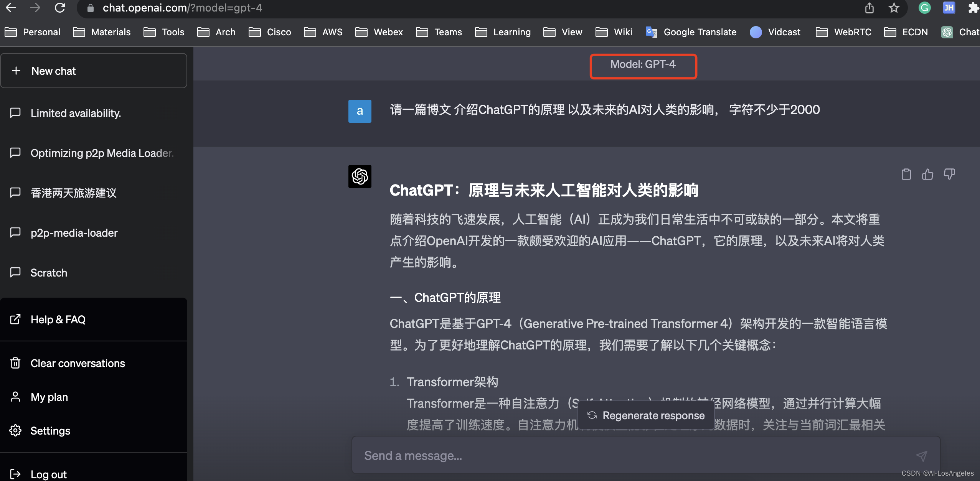Open the Grammarly extension icon
Screen dimensions: 980x481
pos(925,8)
